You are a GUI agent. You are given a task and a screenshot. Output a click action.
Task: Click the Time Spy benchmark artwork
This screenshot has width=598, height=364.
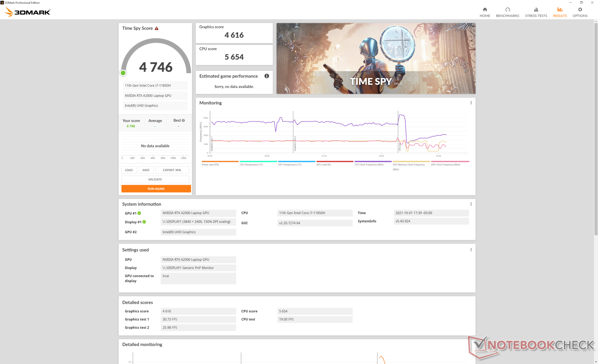click(376, 58)
